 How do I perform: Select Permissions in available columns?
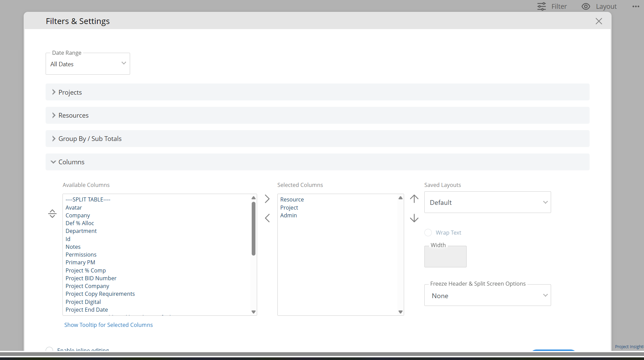[81, 255]
